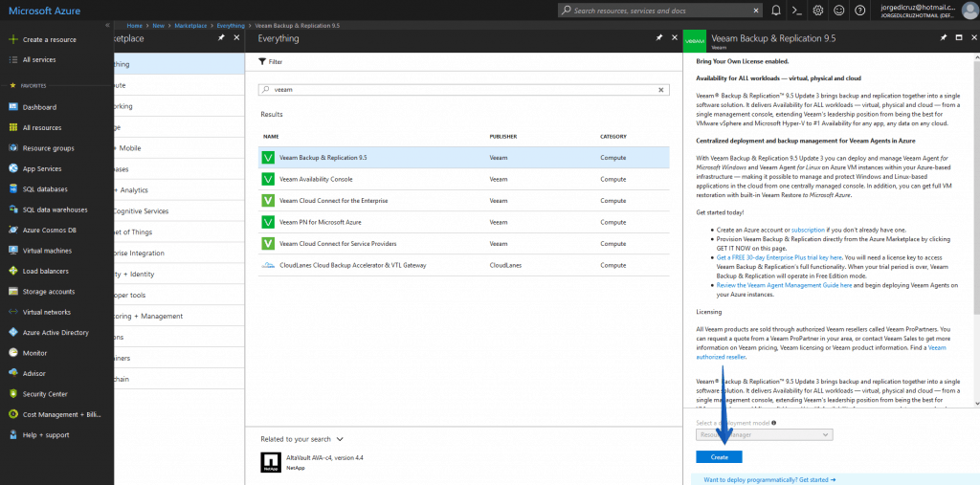Go to Marketplace in the breadcrumb
Viewport: 980px width, 485px height.
[190, 26]
